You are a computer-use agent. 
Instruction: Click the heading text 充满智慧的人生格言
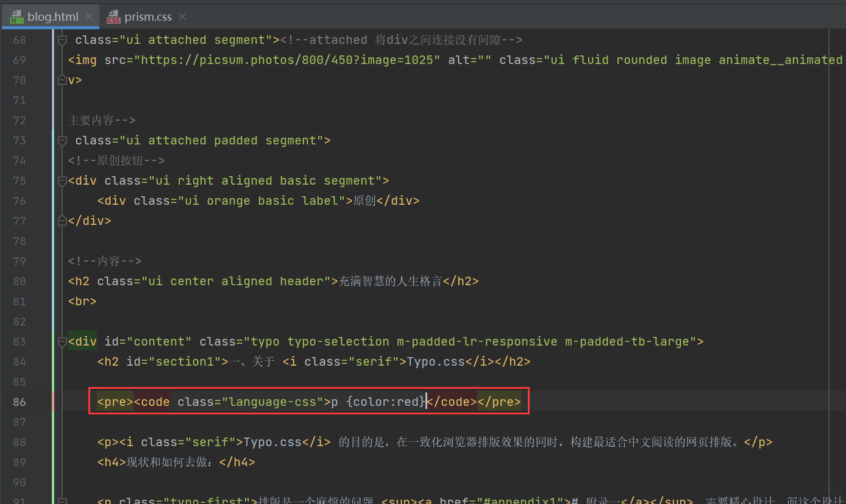[x=391, y=282]
